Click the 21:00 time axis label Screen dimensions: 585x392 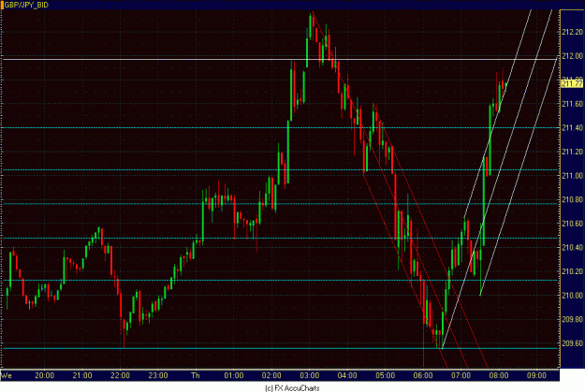82,375
